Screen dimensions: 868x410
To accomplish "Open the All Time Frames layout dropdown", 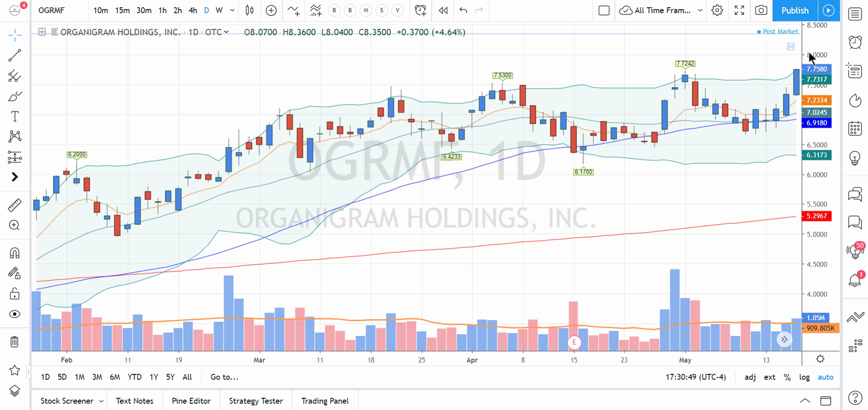I will click(661, 10).
